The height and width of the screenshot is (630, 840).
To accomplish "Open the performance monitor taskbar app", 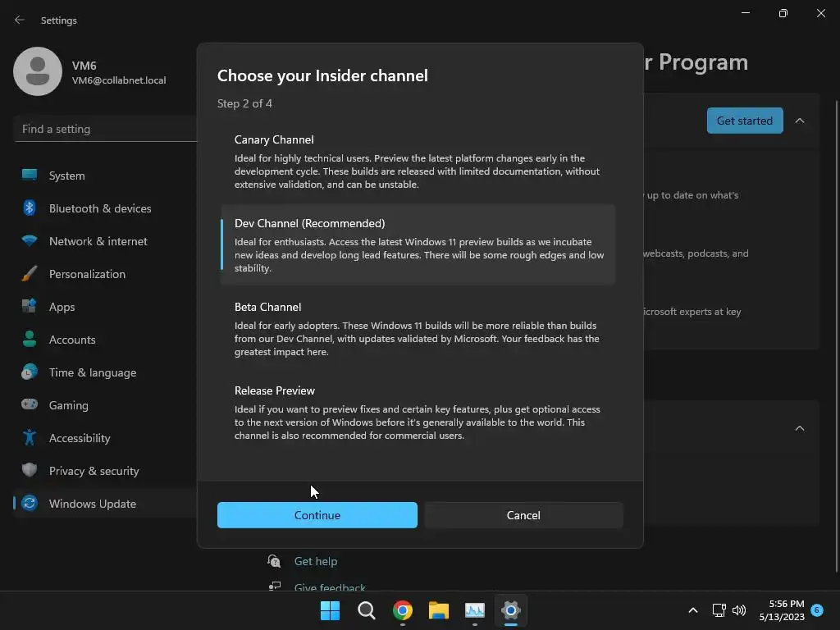I will coord(475,610).
